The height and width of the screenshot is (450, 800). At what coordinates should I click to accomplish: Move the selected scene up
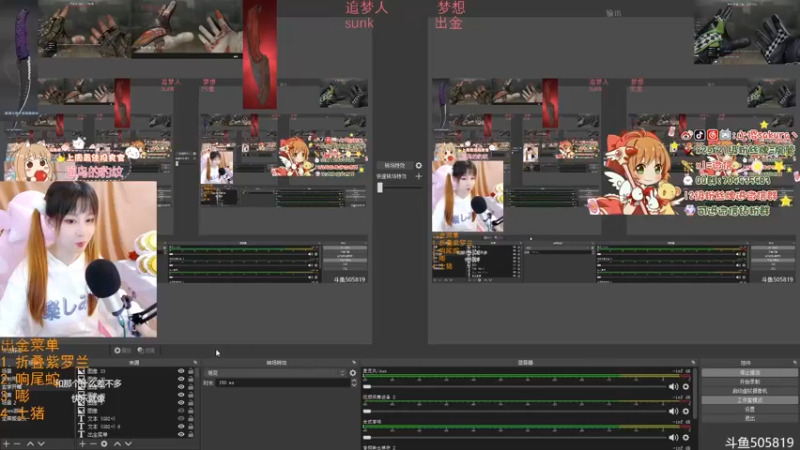click(30, 444)
